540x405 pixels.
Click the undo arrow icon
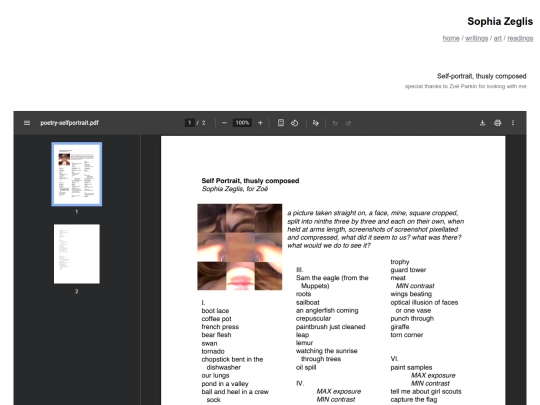pyautogui.click(x=335, y=123)
